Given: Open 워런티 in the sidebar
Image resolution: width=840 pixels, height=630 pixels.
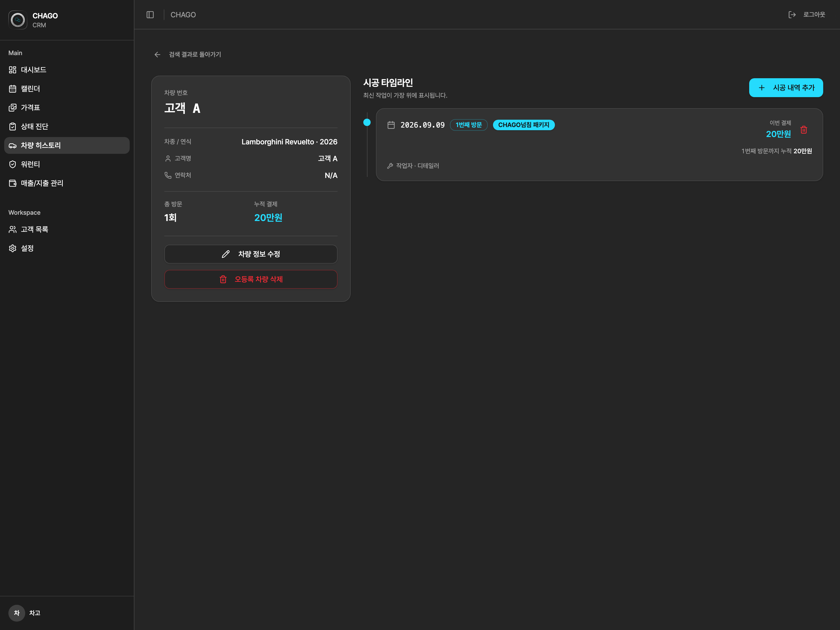Looking at the screenshot, I should 67,164.
